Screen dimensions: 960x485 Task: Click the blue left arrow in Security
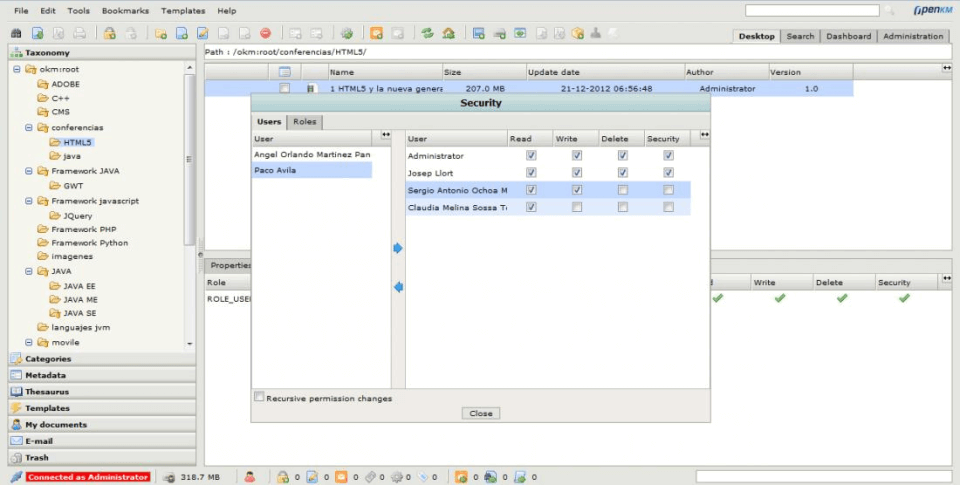coord(398,287)
